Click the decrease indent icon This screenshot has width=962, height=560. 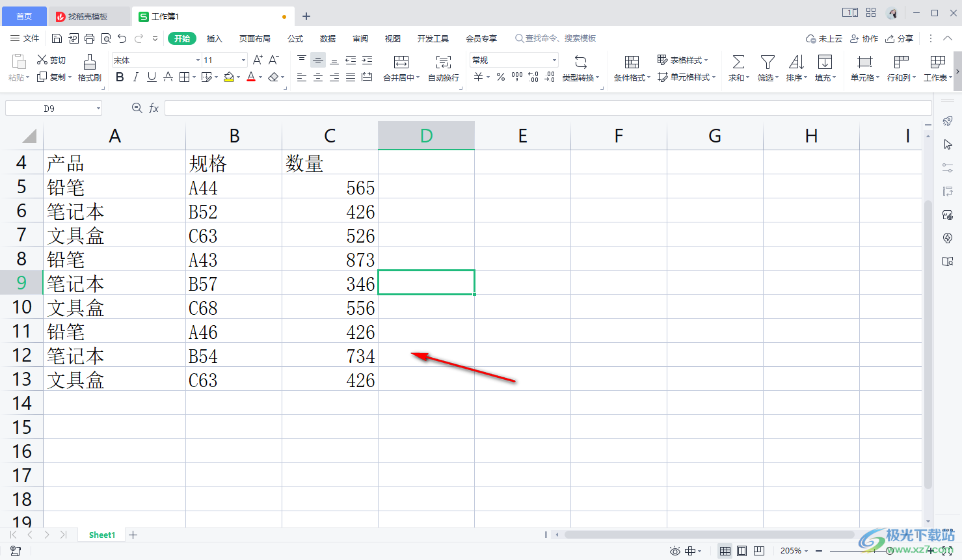pyautogui.click(x=351, y=60)
